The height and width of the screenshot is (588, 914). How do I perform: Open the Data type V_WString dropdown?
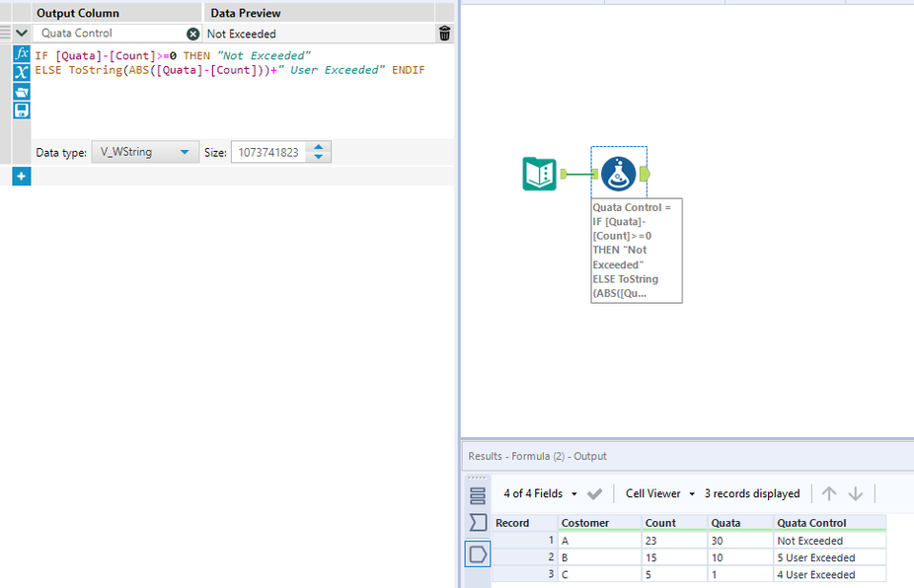[x=144, y=152]
